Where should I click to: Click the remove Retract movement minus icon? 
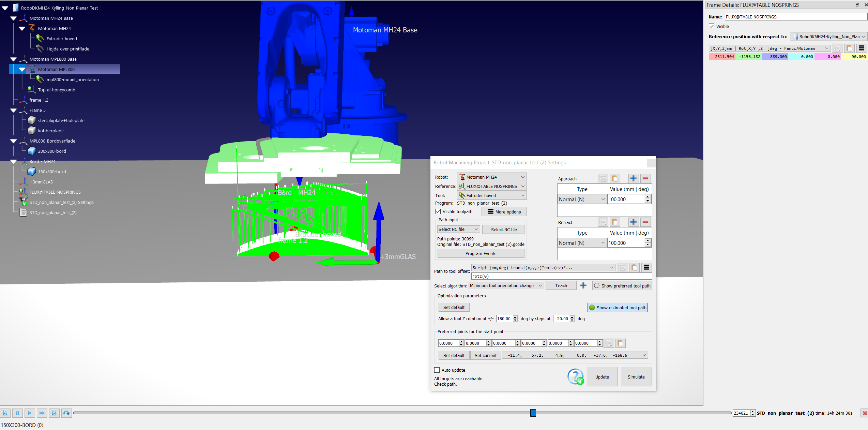tap(645, 222)
